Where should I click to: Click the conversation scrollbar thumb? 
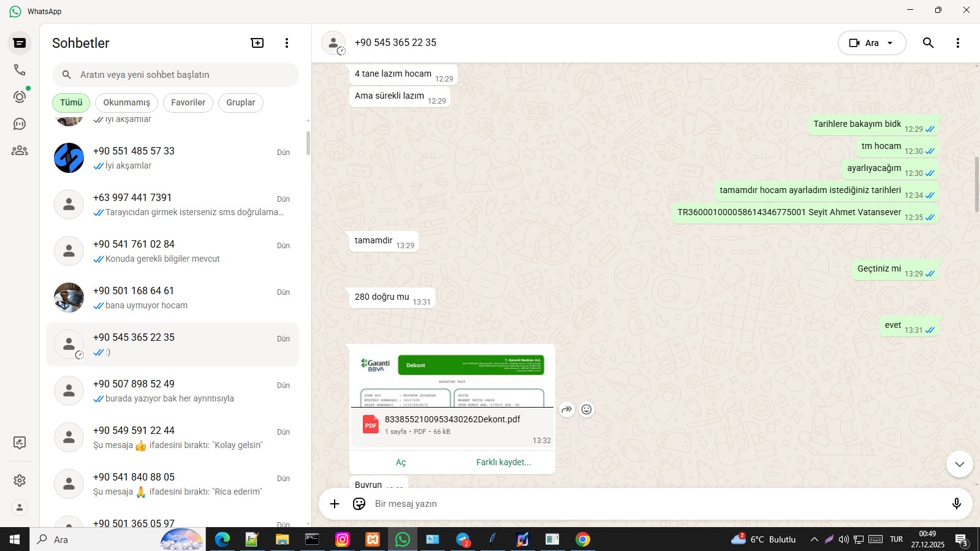pyautogui.click(x=977, y=184)
